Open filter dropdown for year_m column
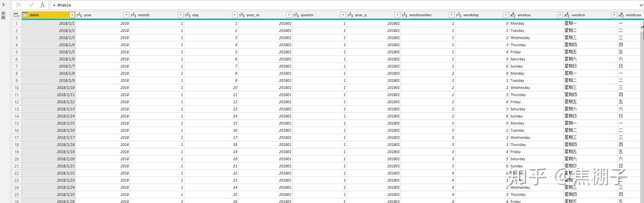 coord(289,15)
